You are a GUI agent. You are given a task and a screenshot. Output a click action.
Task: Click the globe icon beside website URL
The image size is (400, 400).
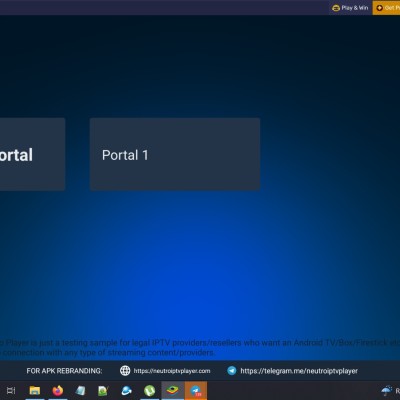125,371
